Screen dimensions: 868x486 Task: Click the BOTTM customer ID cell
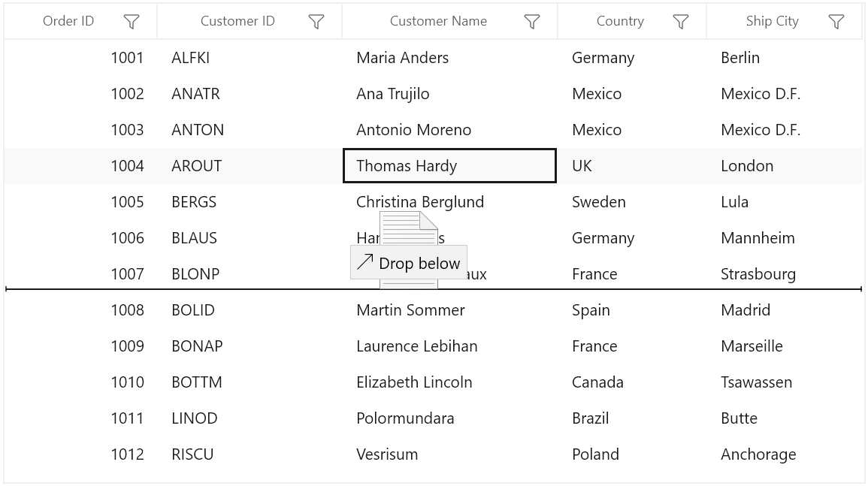click(x=250, y=382)
